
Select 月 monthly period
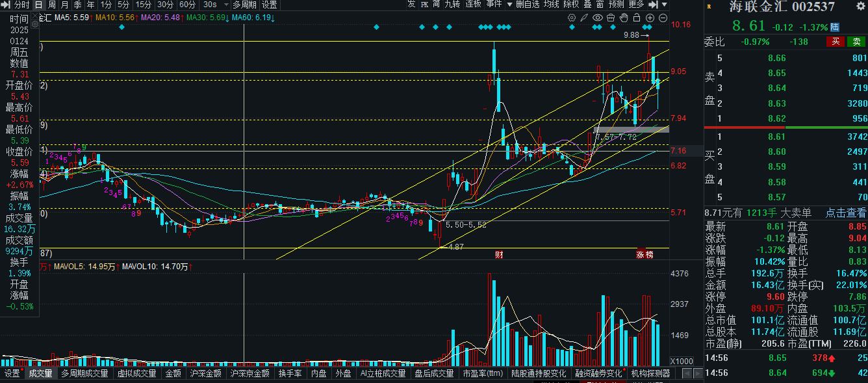click(64, 5)
